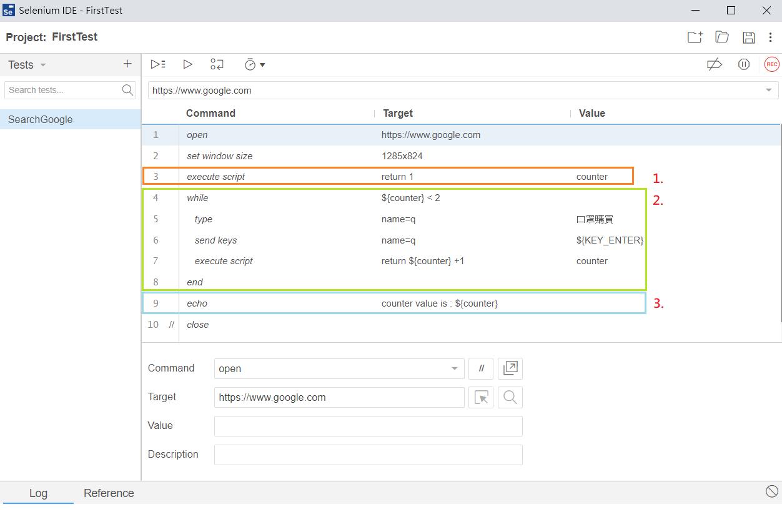Run all tests in suite
782x532 pixels.
click(x=158, y=64)
